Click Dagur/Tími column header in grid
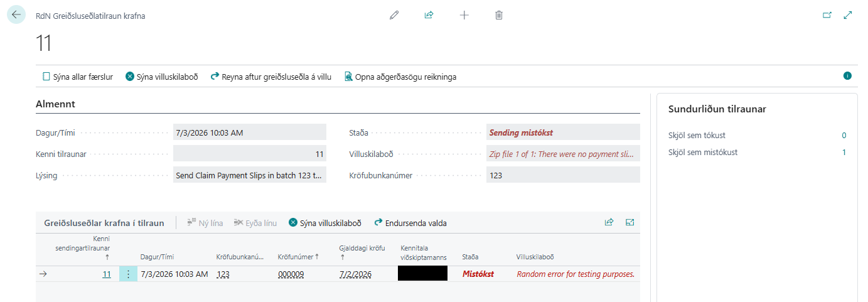Viewport: 868px width, 302px height. (x=157, y=257)
